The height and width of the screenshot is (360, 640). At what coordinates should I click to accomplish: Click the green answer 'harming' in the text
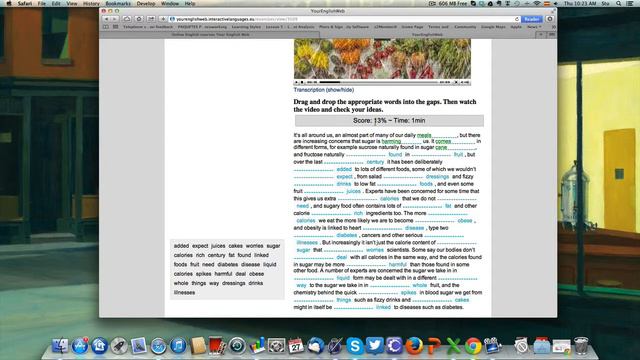coord(391,141)
